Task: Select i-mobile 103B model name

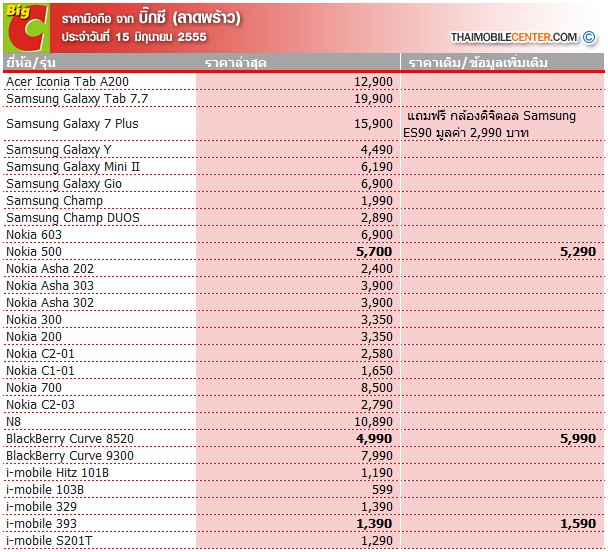Action: [45, 490]
